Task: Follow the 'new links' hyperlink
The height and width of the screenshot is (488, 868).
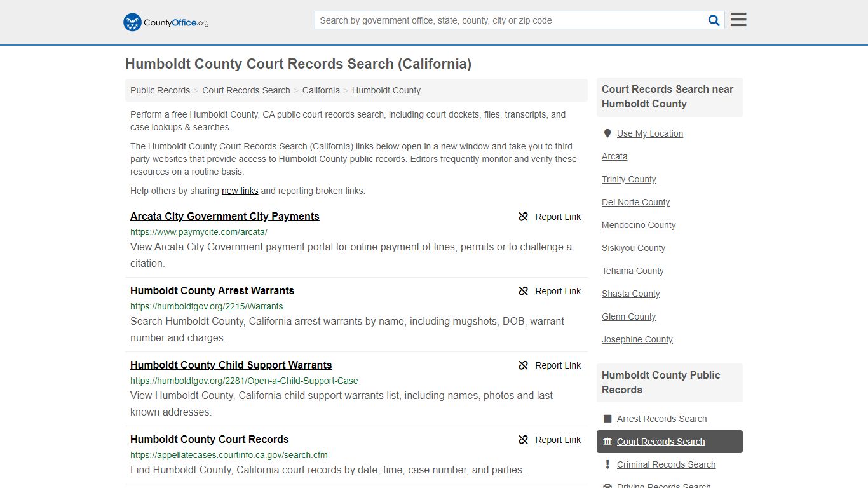Action: click(x=240, y=191)
